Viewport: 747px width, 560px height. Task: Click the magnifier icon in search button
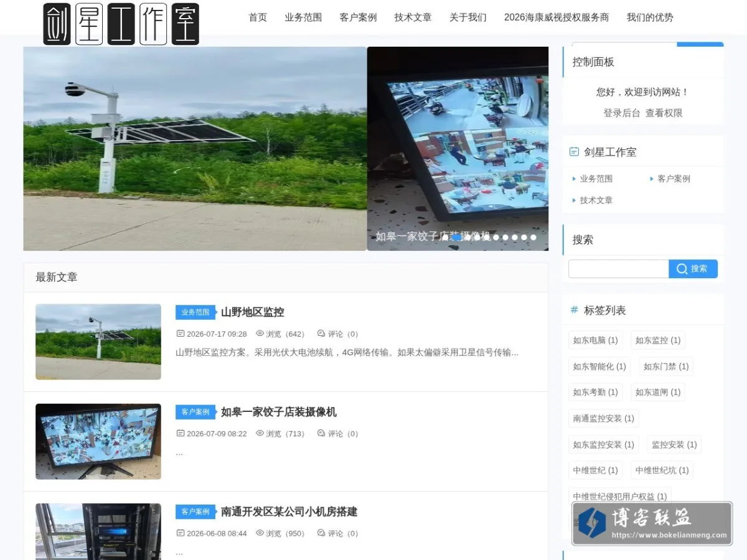click(682, 269)
